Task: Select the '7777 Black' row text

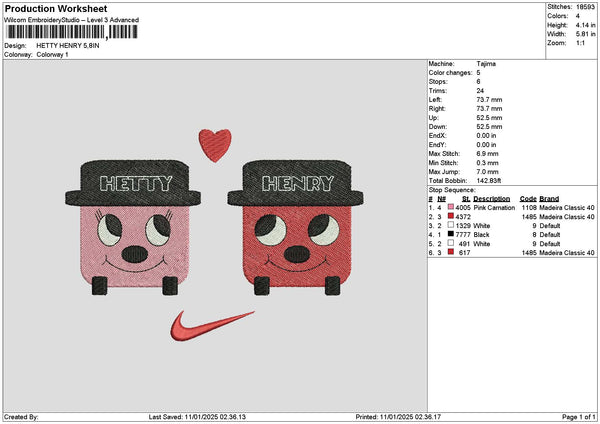Action: coord(472,235)
